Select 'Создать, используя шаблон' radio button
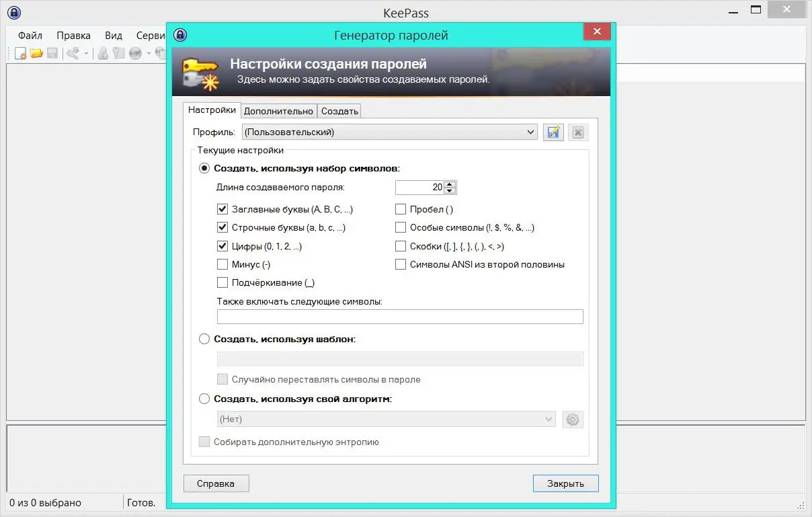 [x=204, y=340]
